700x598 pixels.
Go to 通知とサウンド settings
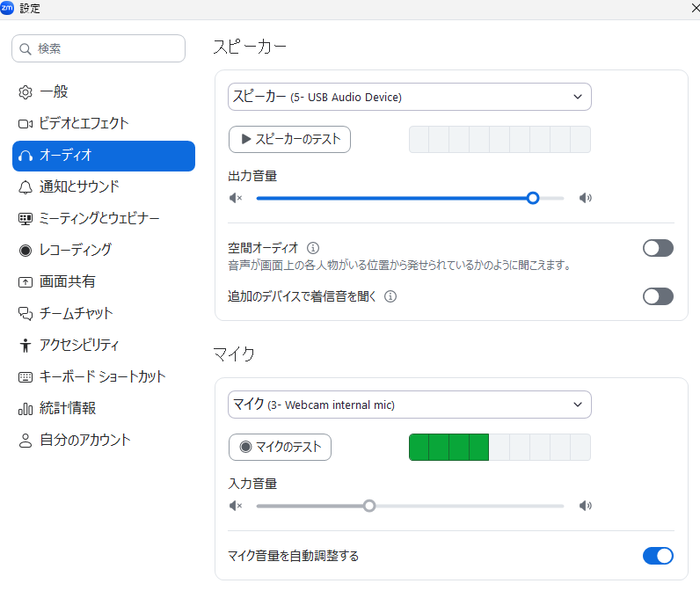click(79, 186)
